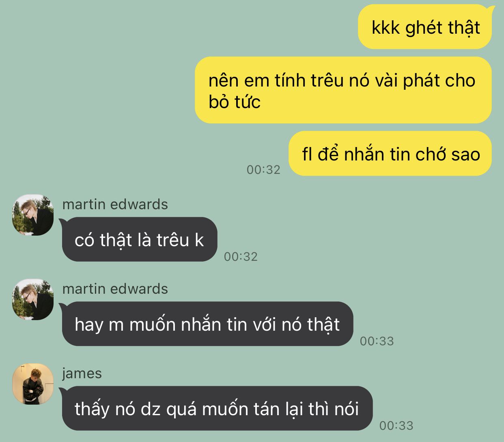Select the 'thấy nó dz quá' message
This screenshot has height=442, width=504.
[217, 408]
